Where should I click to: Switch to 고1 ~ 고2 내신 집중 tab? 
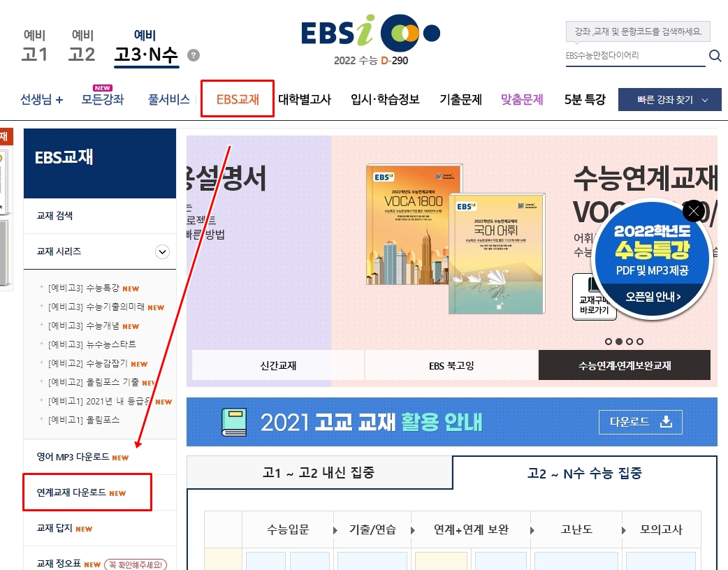[319, 472]
